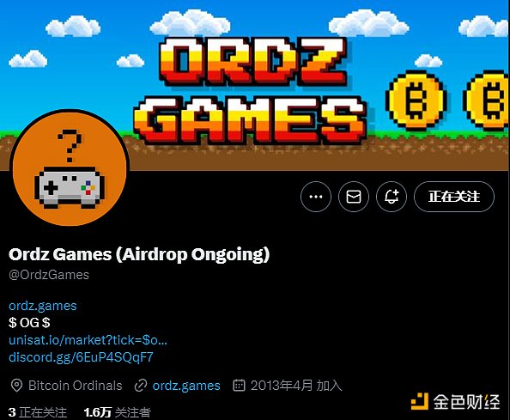
Task: Open the unisat.io market link
Action: (88, 340)
